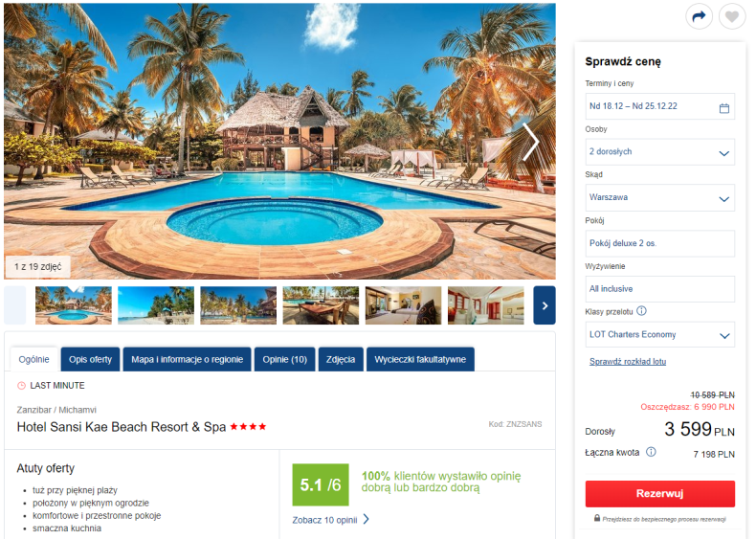Select the beach photo thumbnail
Viewport: 756px width, 539px height.
point(156,305)
